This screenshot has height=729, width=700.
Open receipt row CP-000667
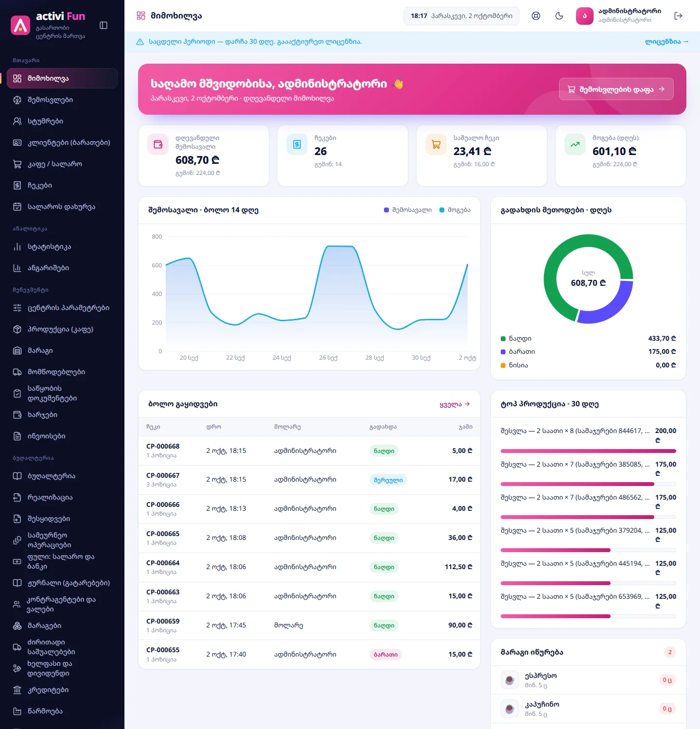coord(309,480)
